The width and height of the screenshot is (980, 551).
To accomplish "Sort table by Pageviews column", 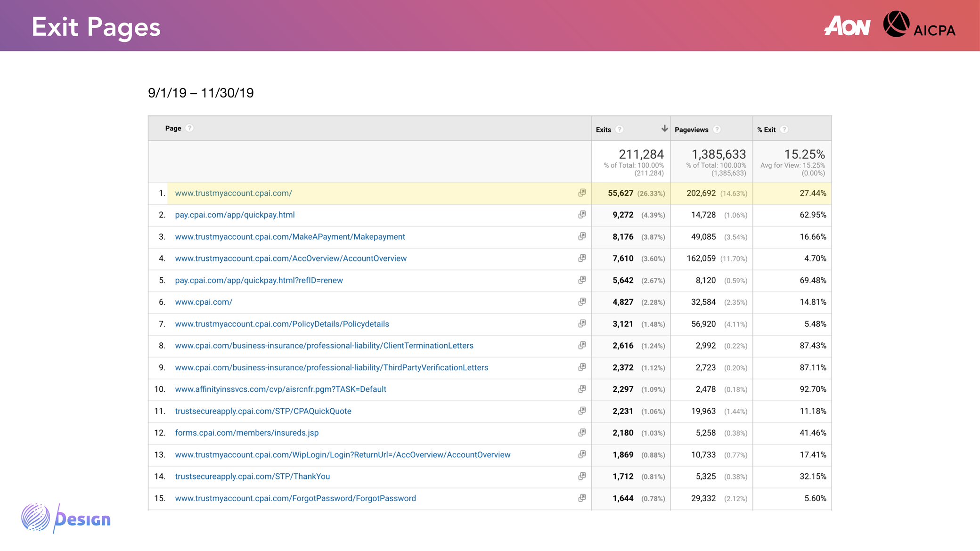I will click(691, 130).
